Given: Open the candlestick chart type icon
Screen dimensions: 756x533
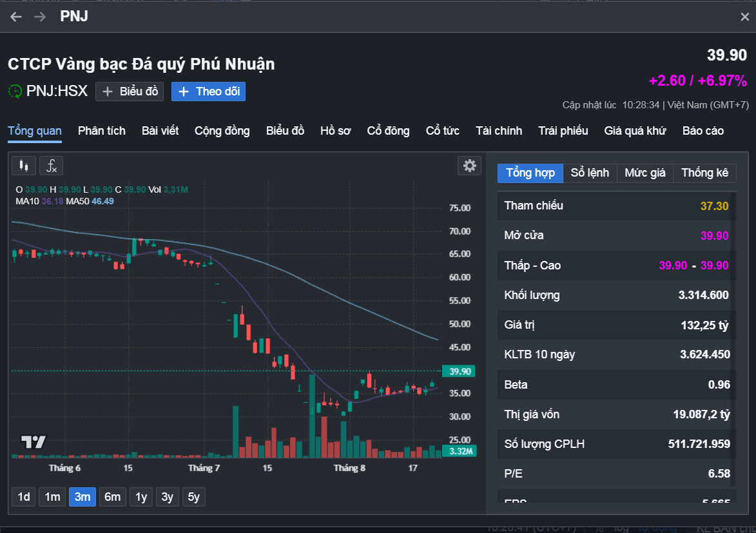Looking at the screenshot, I should [24, 166].
